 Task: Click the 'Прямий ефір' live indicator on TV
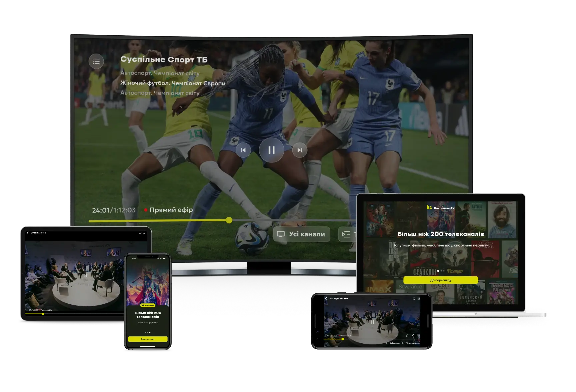coord(168,210)
